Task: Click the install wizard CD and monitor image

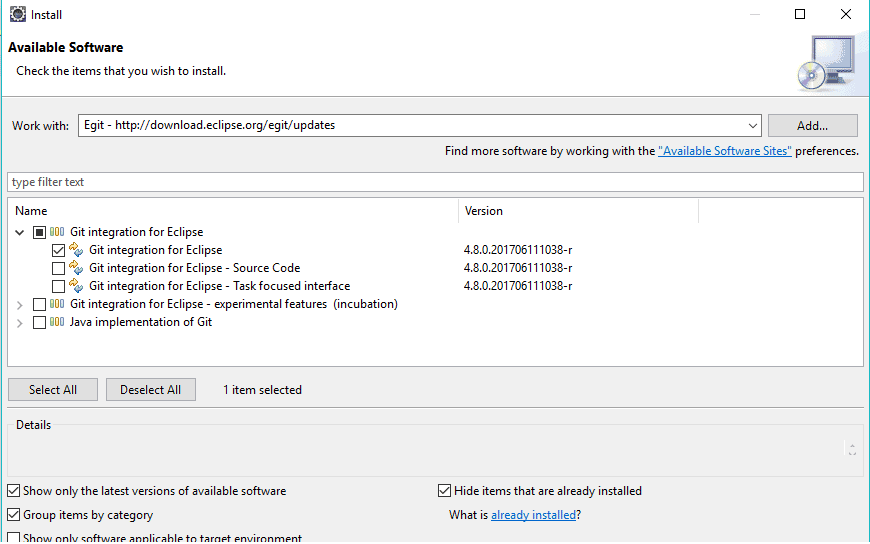Action: tap(827, 62)
